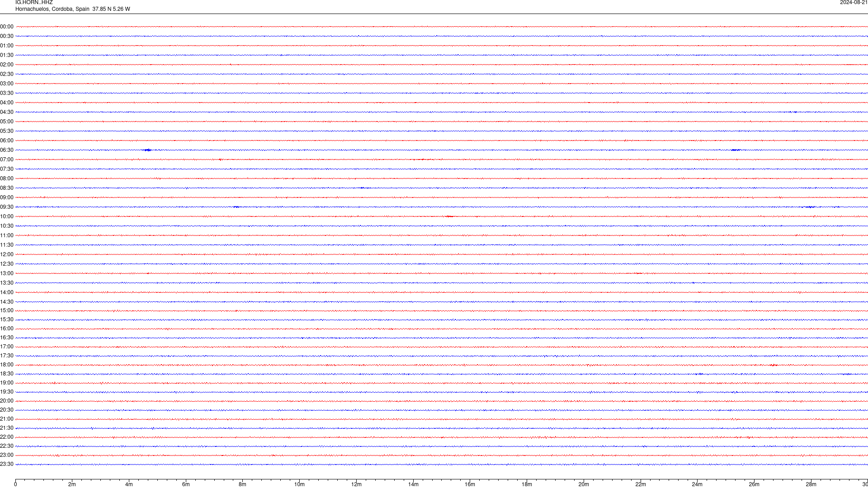868x488 pixels.
Task: Click the 26m tick label on the time axis
Action: [x=754, y=484]
